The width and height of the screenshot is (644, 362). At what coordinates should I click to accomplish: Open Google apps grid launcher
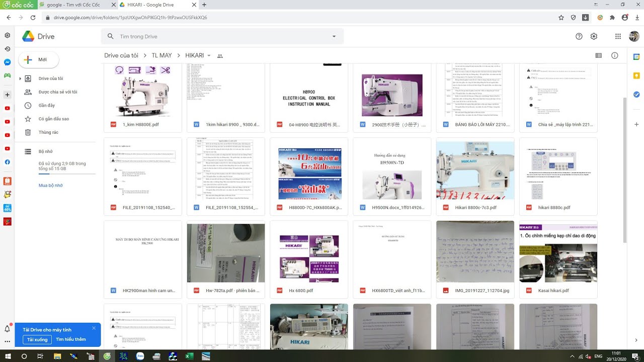pyautogui.click(x=618, y=36)
